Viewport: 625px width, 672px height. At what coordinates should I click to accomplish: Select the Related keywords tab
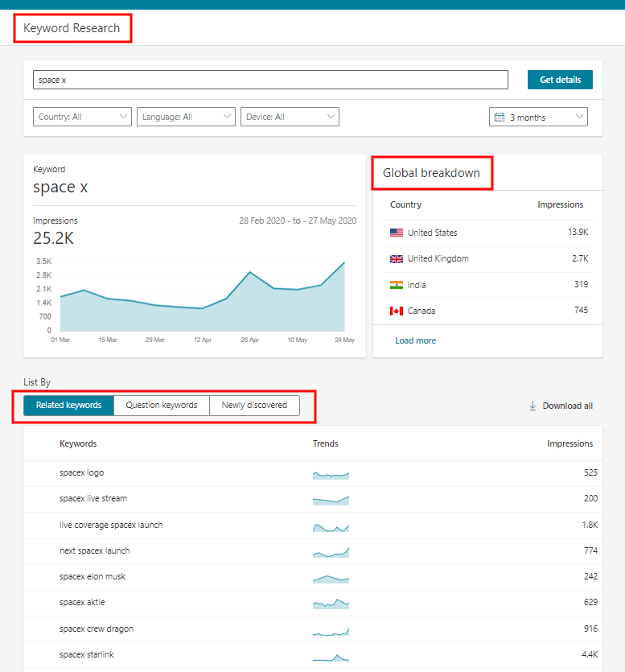(68, 405)
